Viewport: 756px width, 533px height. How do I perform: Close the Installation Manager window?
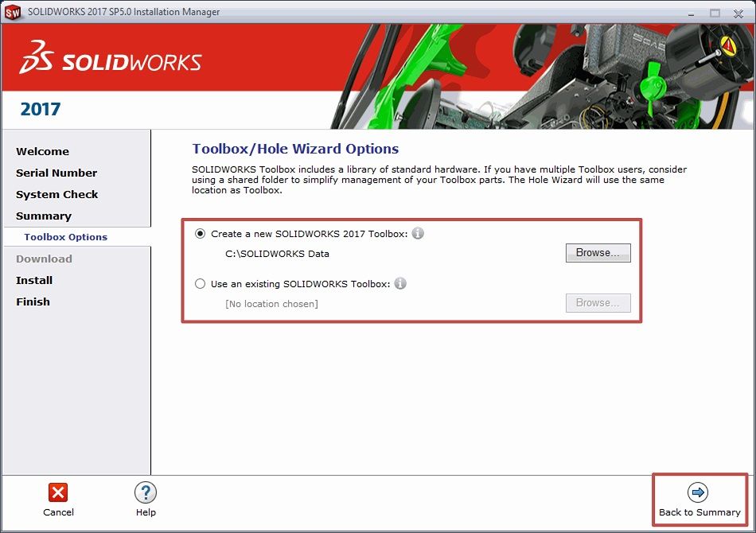(x=738, y=12)
